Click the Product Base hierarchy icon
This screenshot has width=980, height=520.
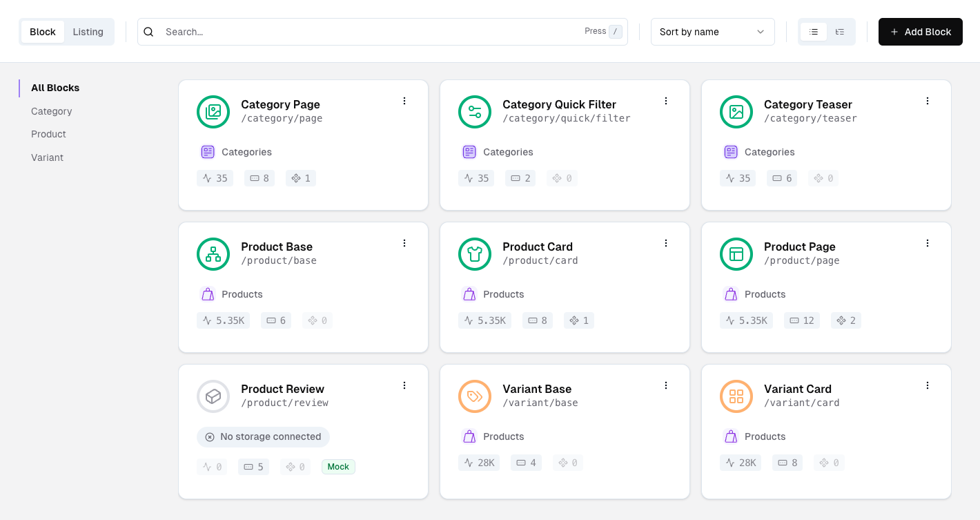213,254
